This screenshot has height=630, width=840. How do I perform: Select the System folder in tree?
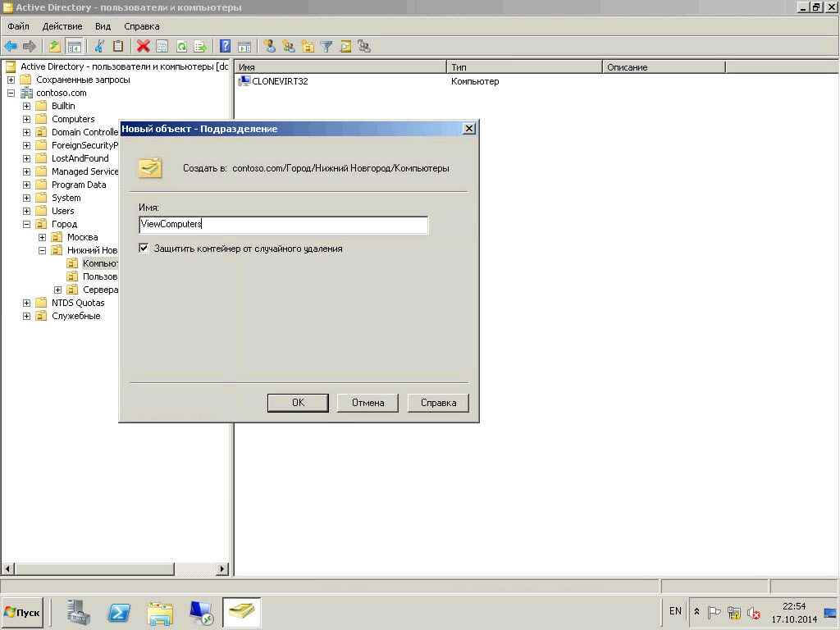tap(66, 198)
